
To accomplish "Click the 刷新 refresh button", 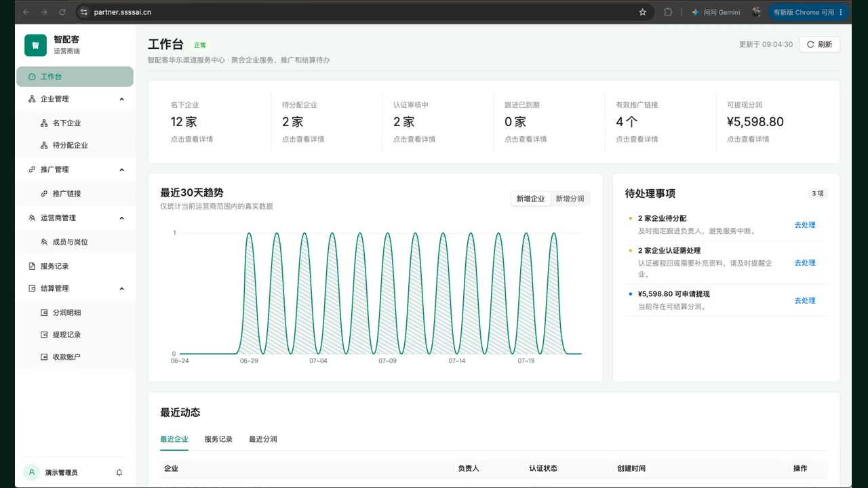I will point(820,44).
